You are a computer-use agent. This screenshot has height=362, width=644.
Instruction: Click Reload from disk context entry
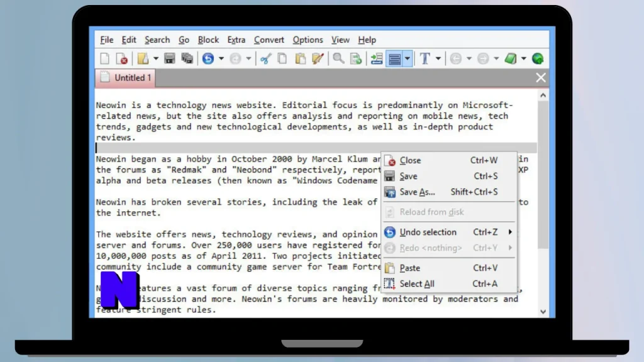448,212
